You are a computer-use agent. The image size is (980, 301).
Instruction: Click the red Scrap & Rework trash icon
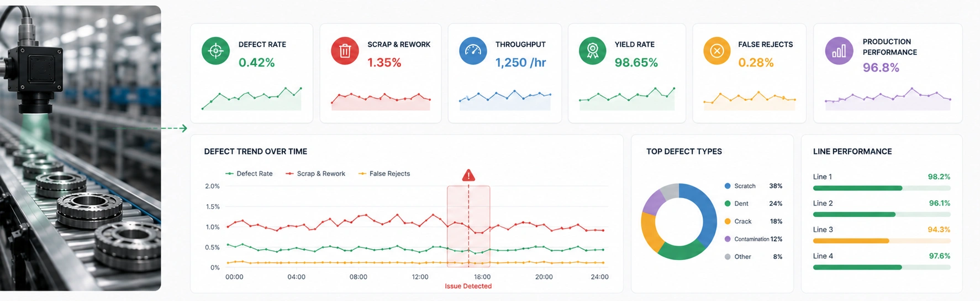345,51
